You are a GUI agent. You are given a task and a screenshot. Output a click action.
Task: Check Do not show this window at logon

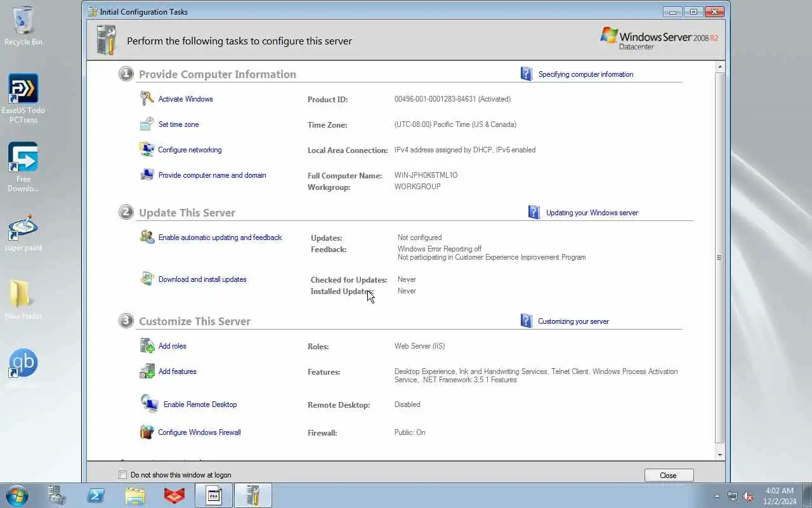pos(123,474)
